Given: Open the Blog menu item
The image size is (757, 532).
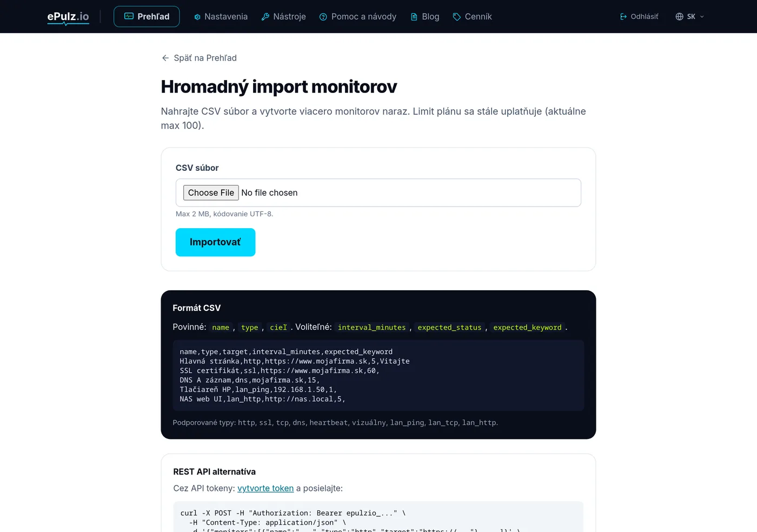Looking at the screenshot, I should (425, 17).
